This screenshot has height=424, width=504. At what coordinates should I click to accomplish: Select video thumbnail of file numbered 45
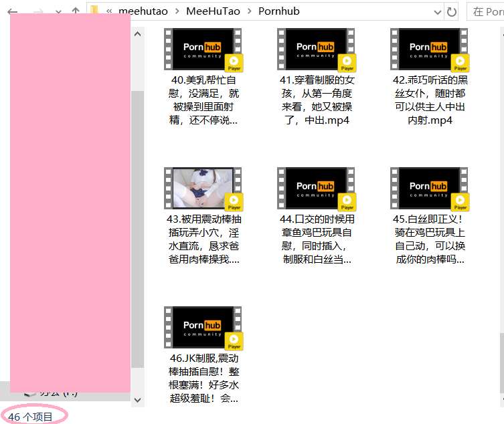coord(429,189)
